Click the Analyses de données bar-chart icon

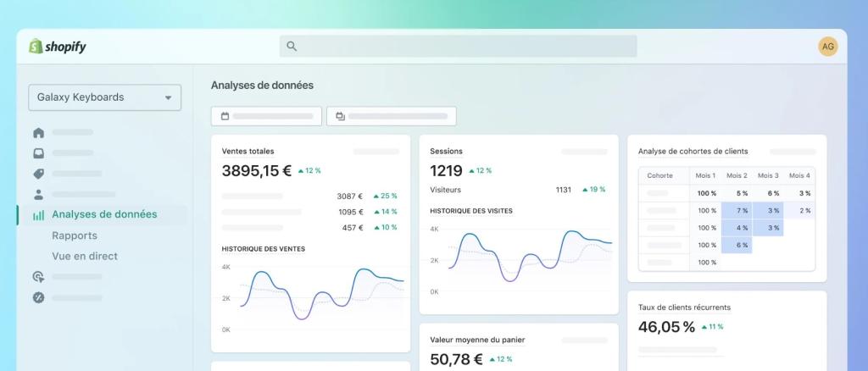(x=38, y=215)
